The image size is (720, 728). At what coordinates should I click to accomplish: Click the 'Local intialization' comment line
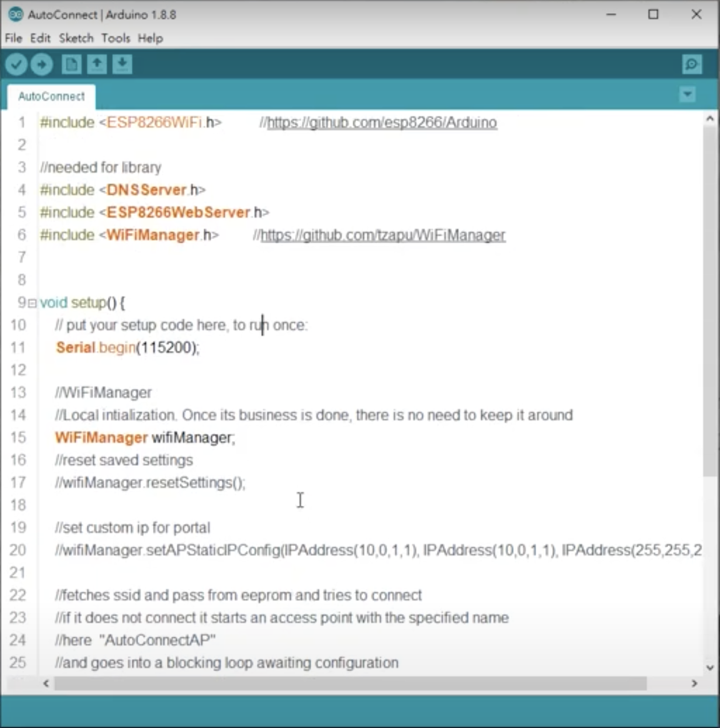[314, 415]
